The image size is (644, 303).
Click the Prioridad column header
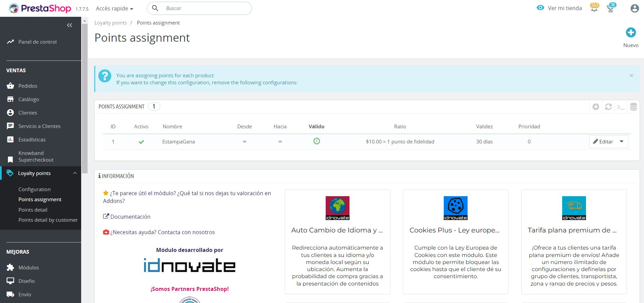(529, 126)
